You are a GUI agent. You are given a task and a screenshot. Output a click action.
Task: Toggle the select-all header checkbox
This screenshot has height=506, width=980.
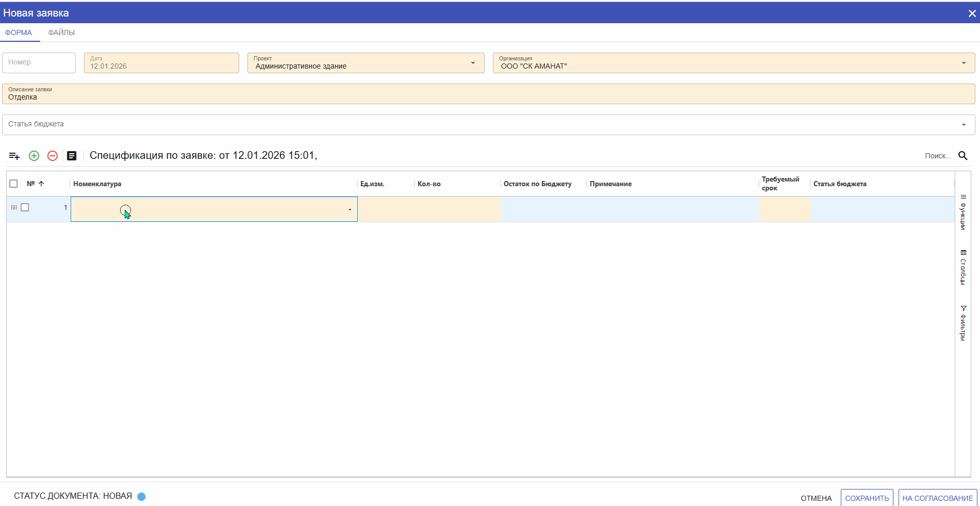coord(14,184)
